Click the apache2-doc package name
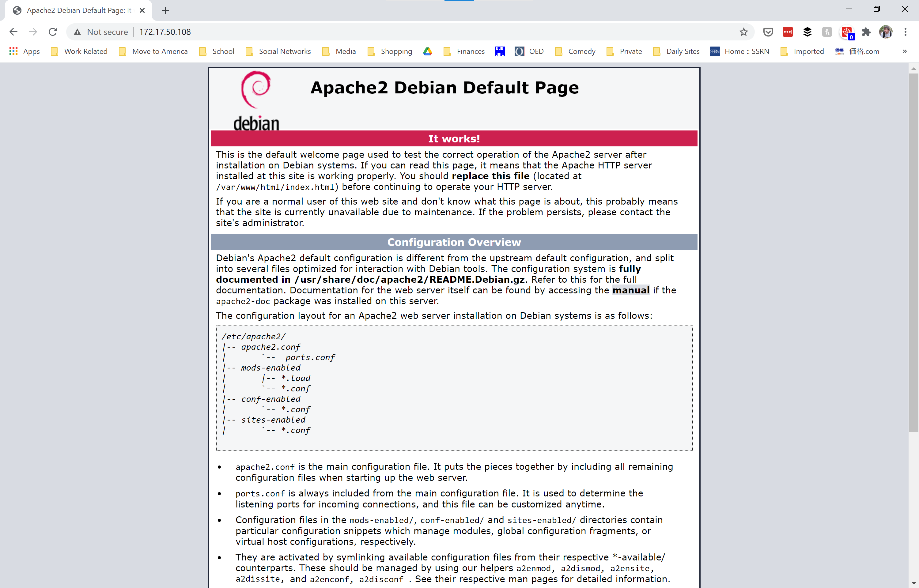919x588 pixels. pos(243,301)
